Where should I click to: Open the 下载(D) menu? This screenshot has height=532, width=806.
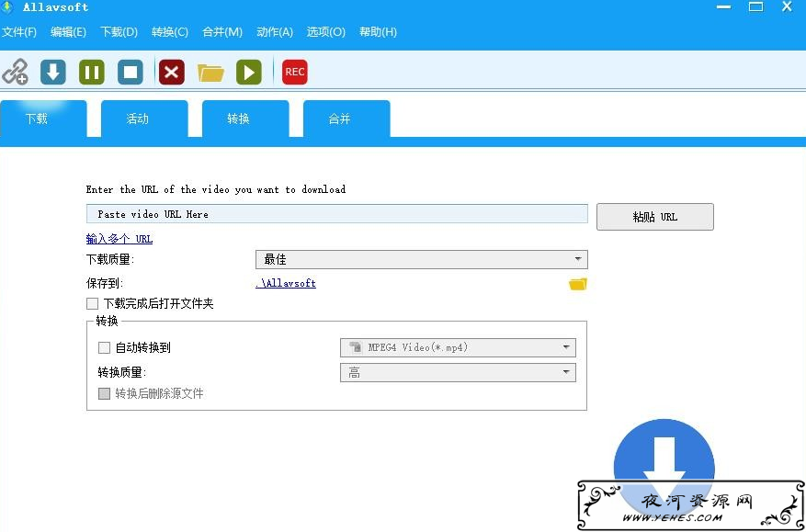coord(119,32)
